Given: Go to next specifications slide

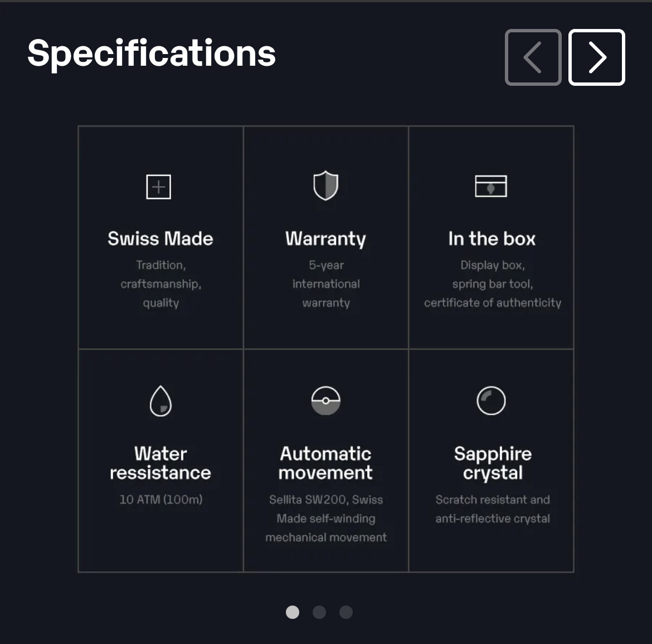Looking at the screenshot, I should click(597, 57).
